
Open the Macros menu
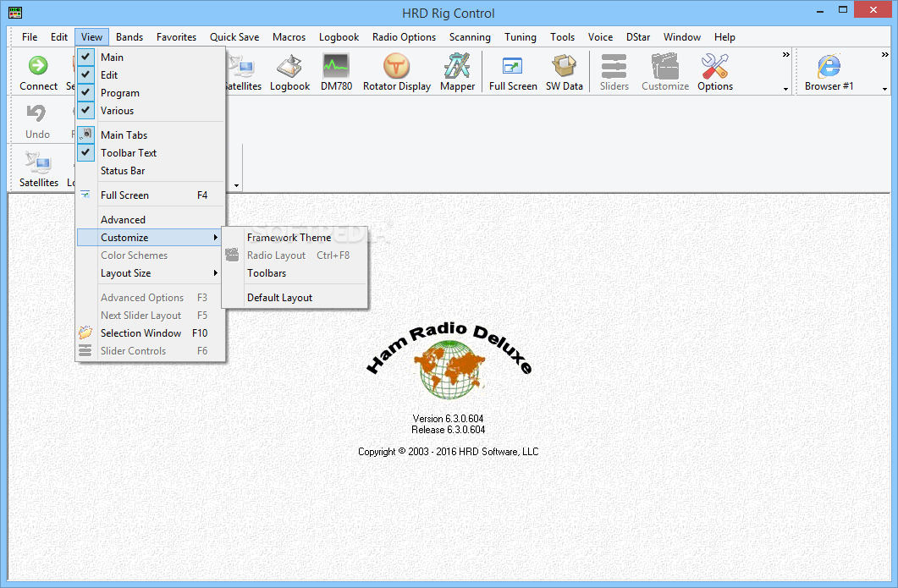click(x=289, y=36)
